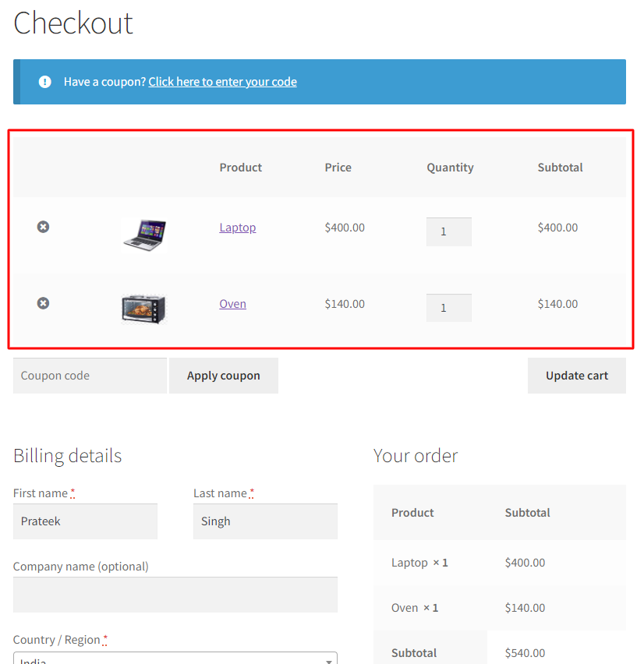Click the cart table Subtotal column header
The width and height of the screenshot is (644, 664).
[x=560, y=168]
